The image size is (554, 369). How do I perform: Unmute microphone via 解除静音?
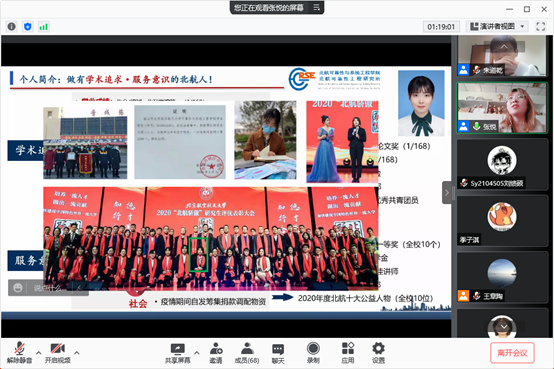point(19,353)
